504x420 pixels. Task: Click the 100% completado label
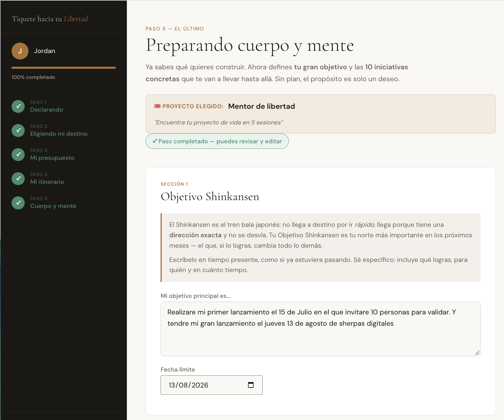click(33, 77)
